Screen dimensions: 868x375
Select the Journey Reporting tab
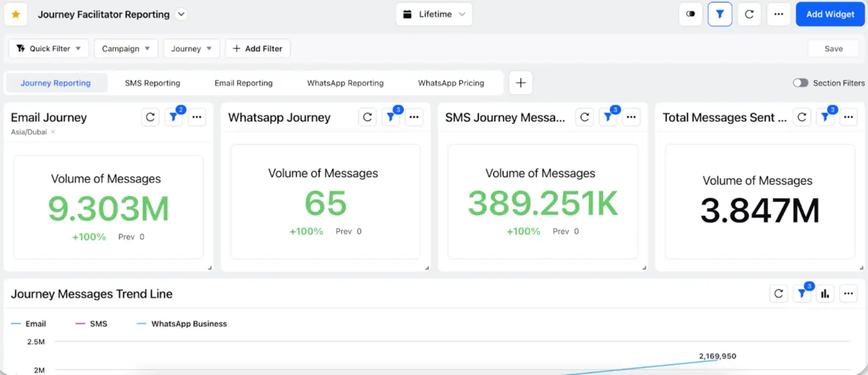[56, 83]
